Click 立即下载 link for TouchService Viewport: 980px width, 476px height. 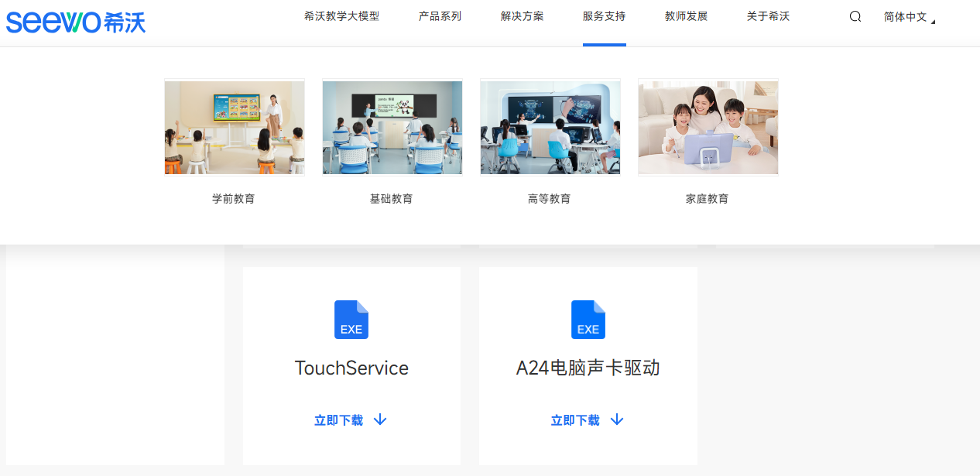click(x=338, y=420)
